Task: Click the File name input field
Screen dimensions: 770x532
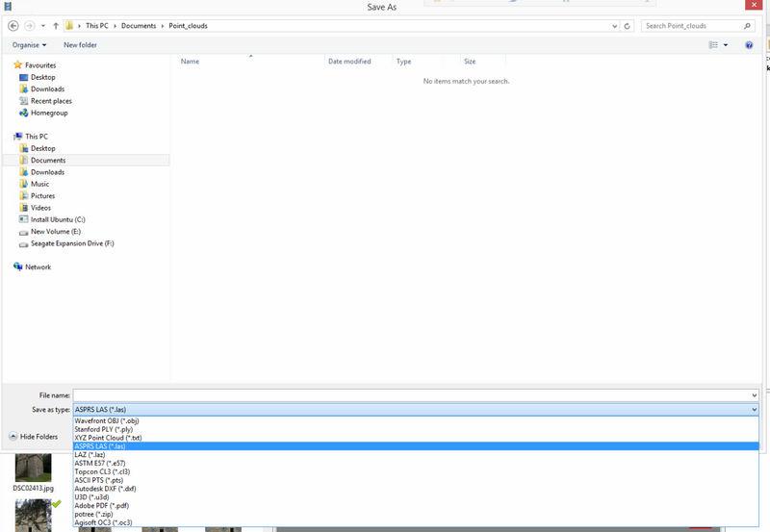Action: [412, 395]
